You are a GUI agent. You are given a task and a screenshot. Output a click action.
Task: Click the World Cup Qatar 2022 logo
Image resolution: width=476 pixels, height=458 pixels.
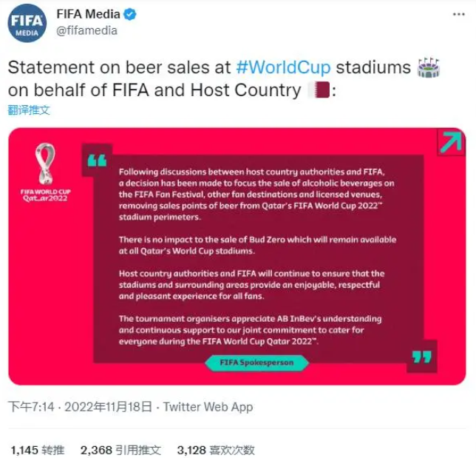(45, 174)
